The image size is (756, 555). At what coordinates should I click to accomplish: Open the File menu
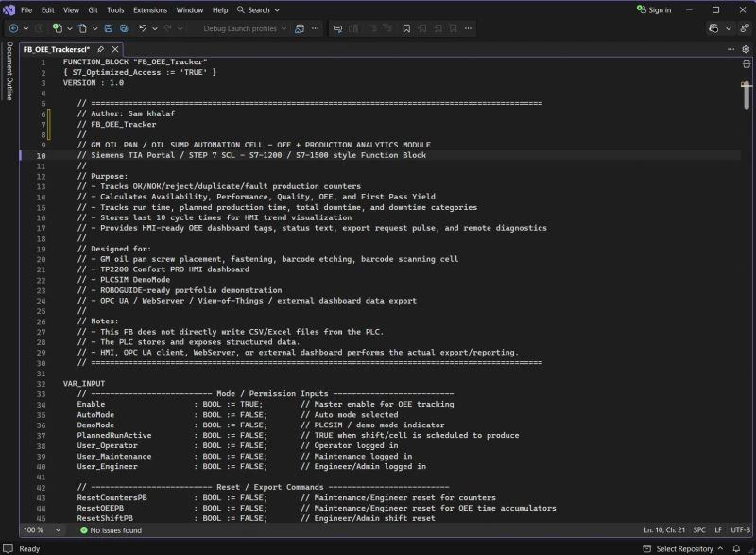[26, 10]
